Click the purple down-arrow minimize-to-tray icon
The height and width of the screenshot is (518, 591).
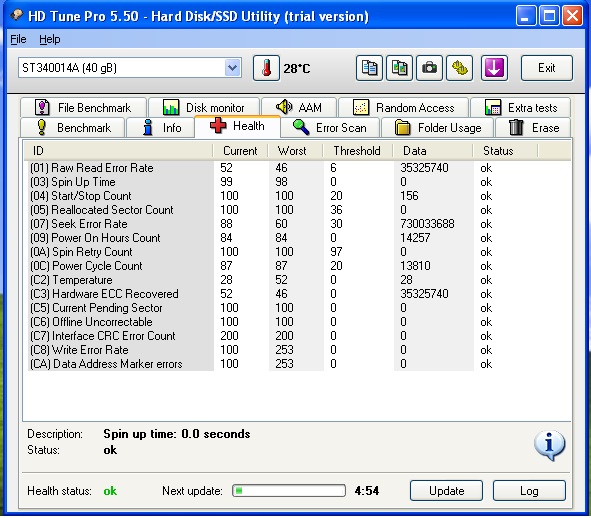click(494, 68)
